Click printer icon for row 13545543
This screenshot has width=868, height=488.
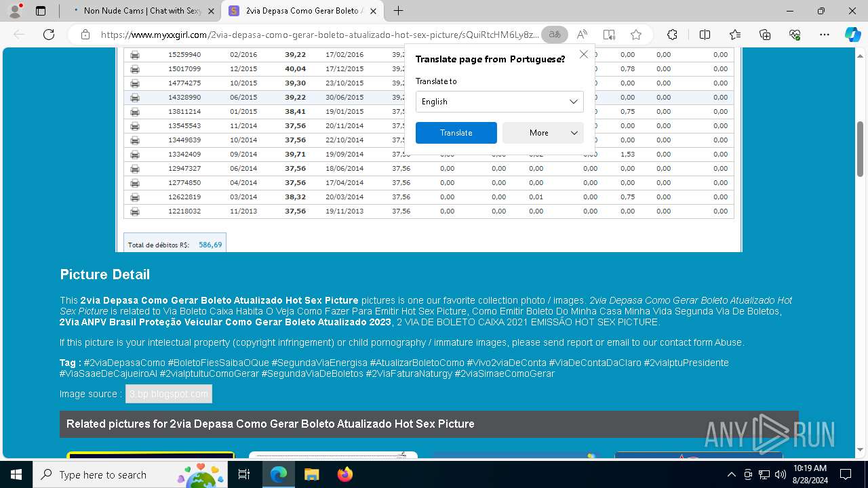(x=135, y=126)
